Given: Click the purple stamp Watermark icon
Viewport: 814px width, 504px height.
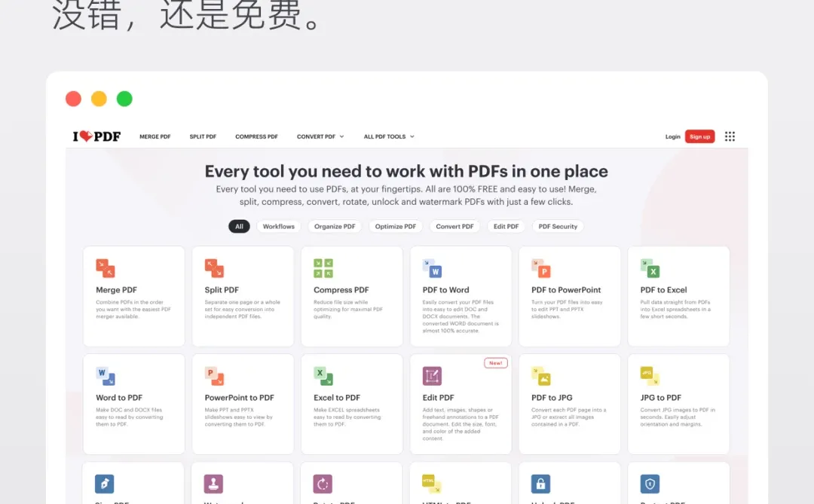Looking at the screenshot, I should tap(213, 484).
